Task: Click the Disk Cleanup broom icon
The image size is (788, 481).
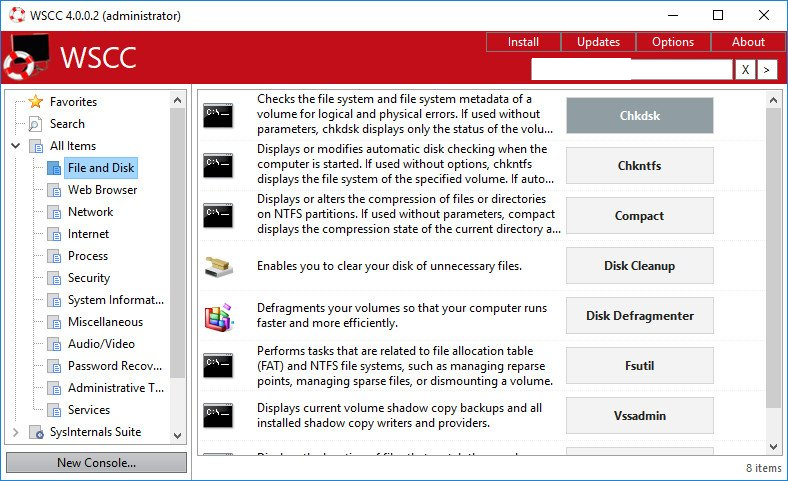Action: pos(219,266)
